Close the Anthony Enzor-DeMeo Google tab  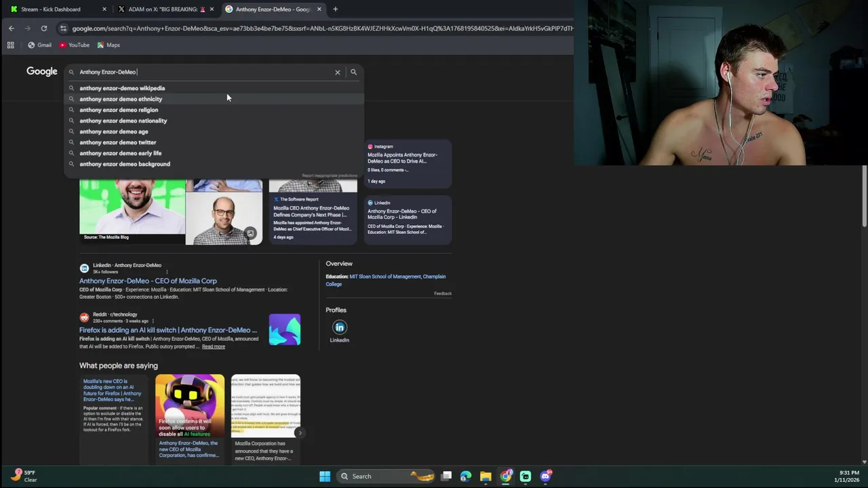[319, 9]
